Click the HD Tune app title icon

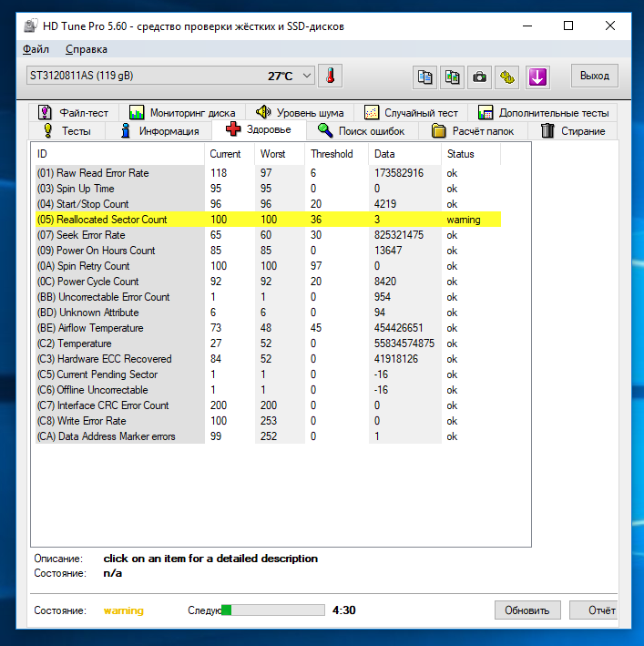(x=31, y=26)
